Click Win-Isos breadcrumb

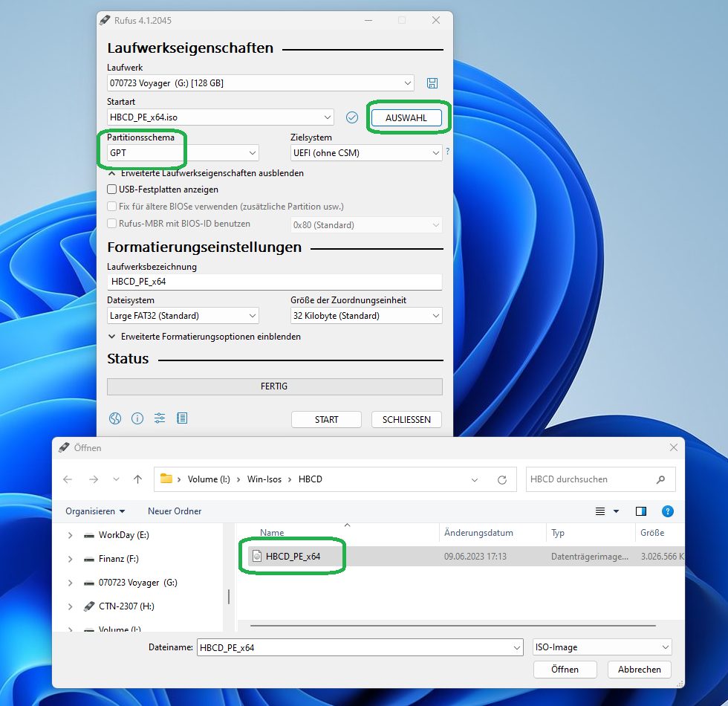tap(264, 479)
